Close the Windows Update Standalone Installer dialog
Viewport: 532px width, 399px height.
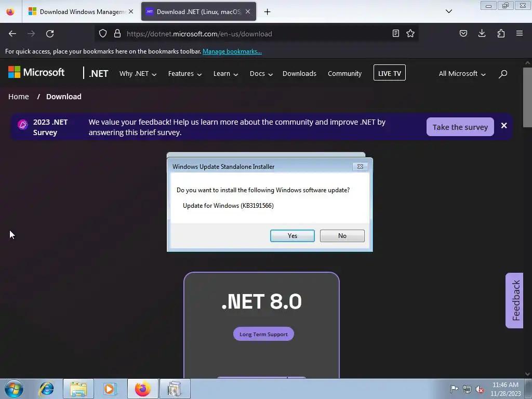[x=360, y=167]
